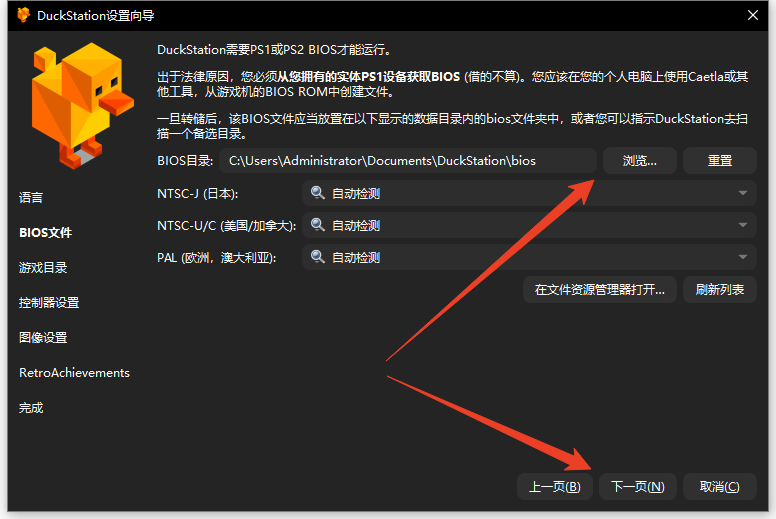Screen dimensions: 776x519
Task: Click the 重置 button to reset BIOS path
Action: 720,161
